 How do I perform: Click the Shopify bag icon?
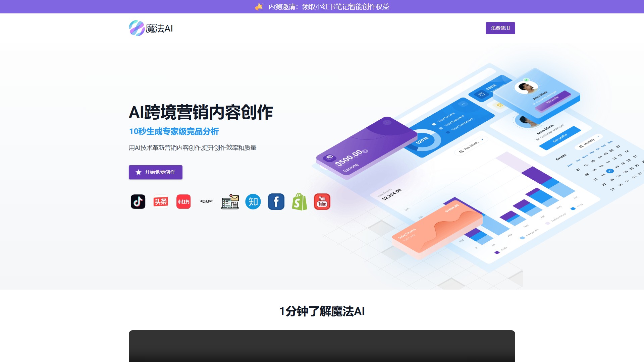pyautogui.click(x=299, y=202)
